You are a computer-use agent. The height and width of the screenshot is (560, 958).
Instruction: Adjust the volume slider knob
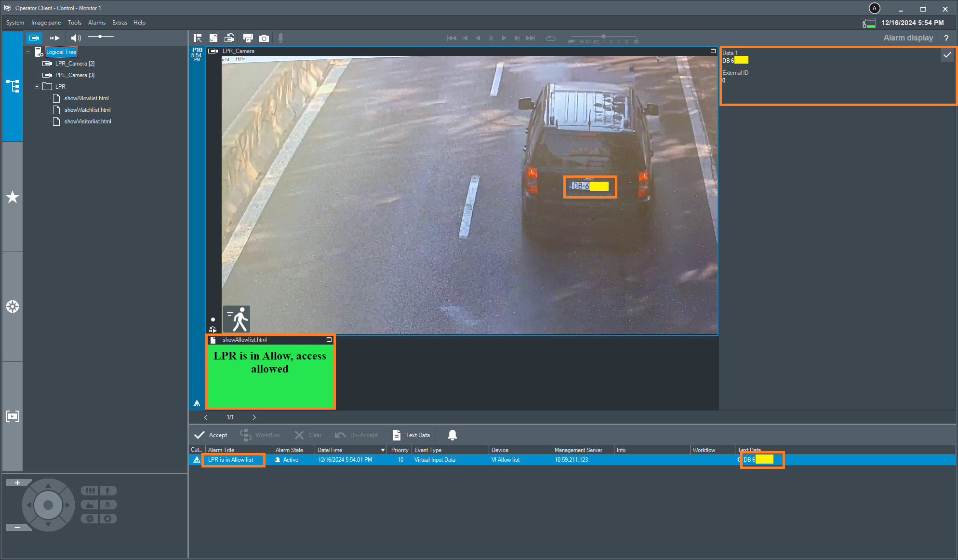click(x=100, y=37)
